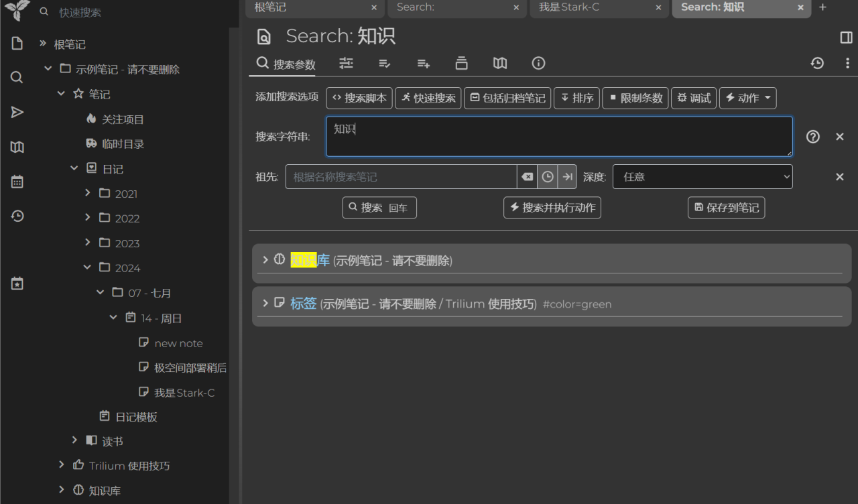Click inside the 搜索字符串 input field

pyautogui.click(x=558, y=136)
